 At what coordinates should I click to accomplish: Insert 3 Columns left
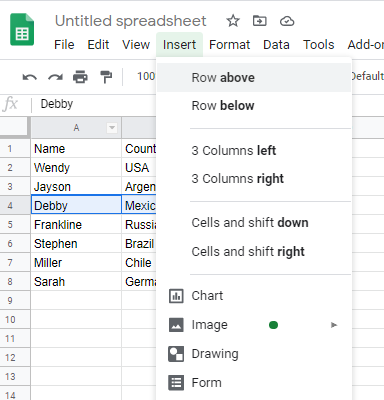pos(254,151)
